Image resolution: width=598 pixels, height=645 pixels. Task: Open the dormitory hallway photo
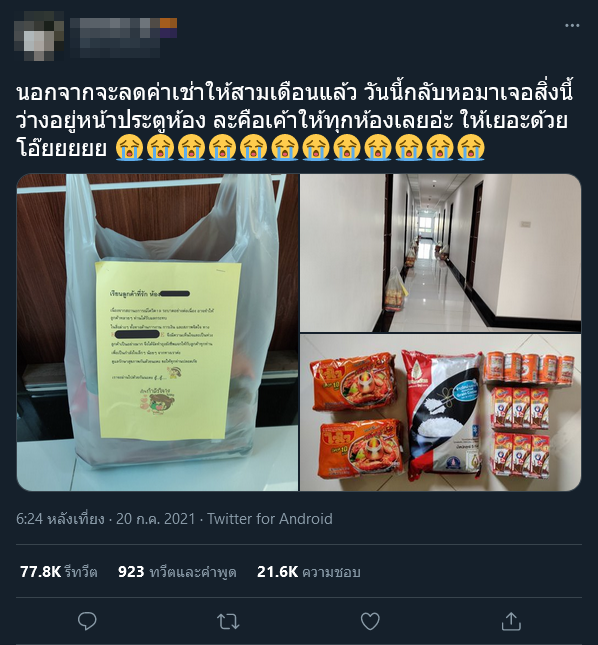point(440,253)
